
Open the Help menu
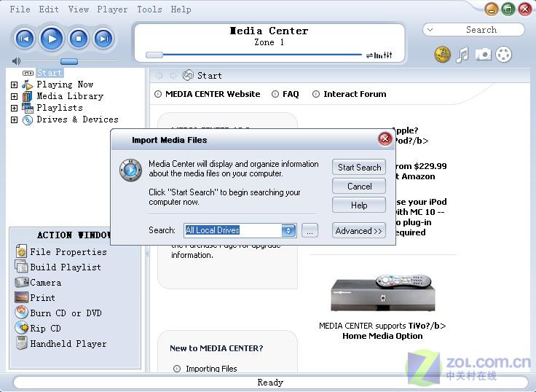click(x=181, y=9)
